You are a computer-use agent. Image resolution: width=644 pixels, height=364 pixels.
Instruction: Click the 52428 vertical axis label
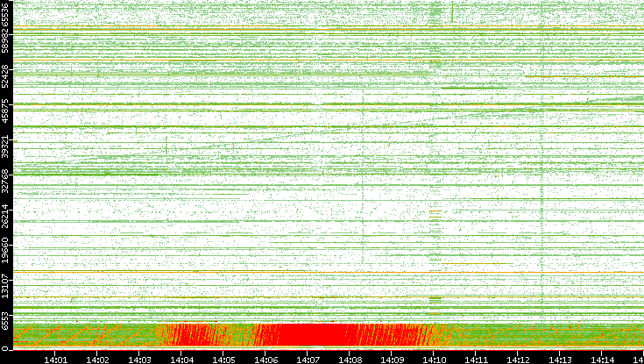coord(6,76)
